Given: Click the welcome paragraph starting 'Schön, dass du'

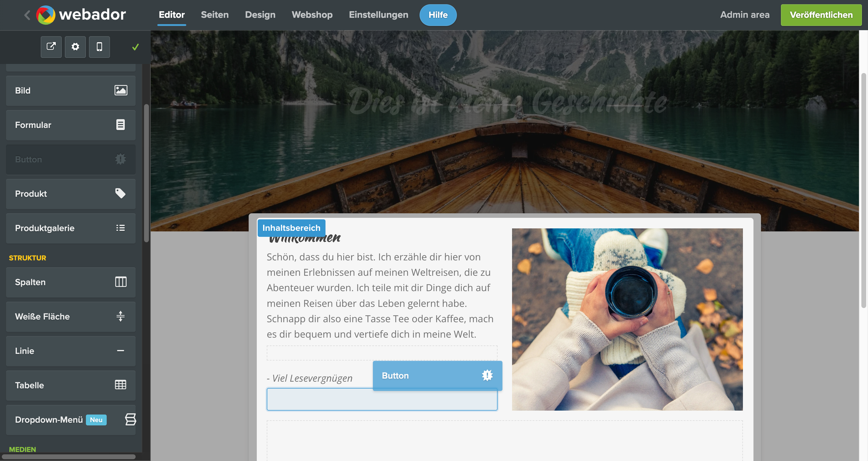Looking at the screenshot, I should (380, 295).
